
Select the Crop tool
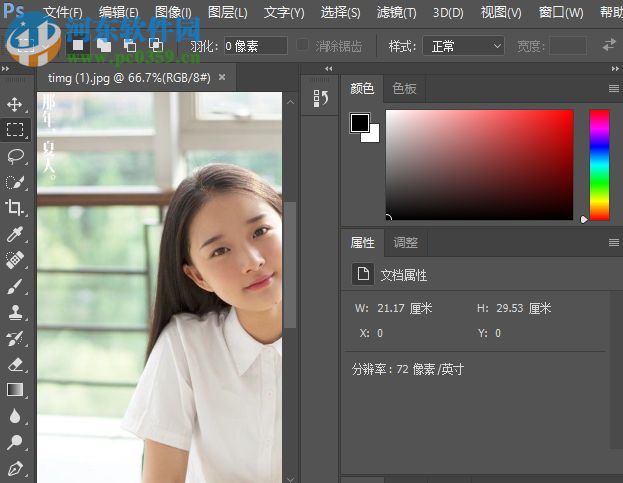(x=15, y=208)
